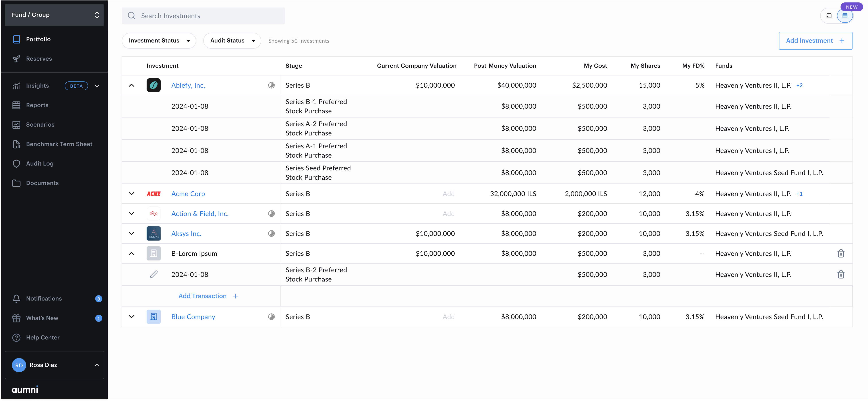
Task: Add valuation for Acme Corp
Action: click(448, 194)
